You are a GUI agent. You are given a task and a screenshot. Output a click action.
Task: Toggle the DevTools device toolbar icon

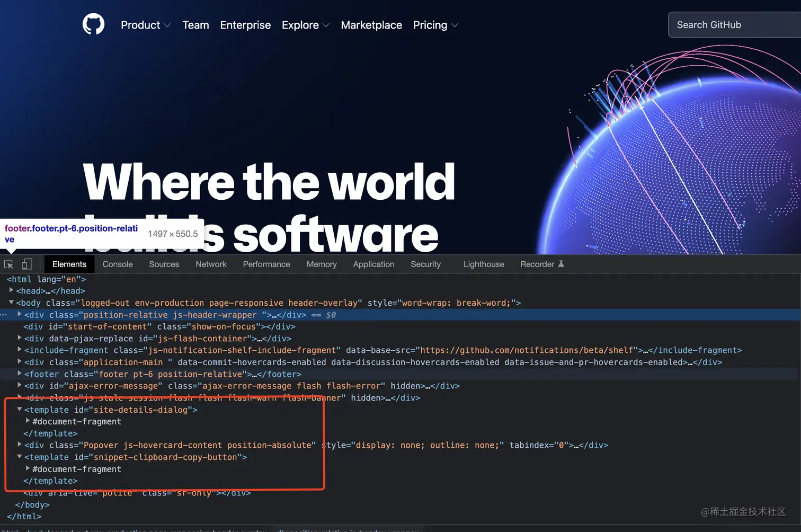coord(26,264)
